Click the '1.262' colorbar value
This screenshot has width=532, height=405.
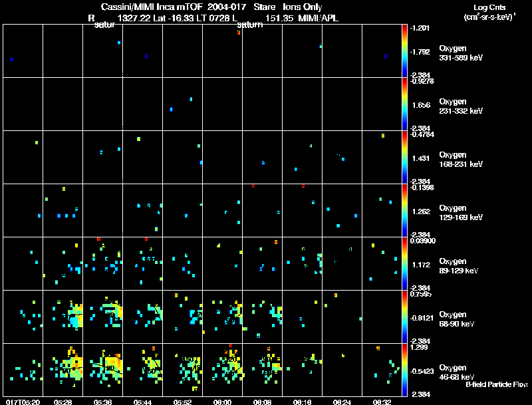click(421, 211)
